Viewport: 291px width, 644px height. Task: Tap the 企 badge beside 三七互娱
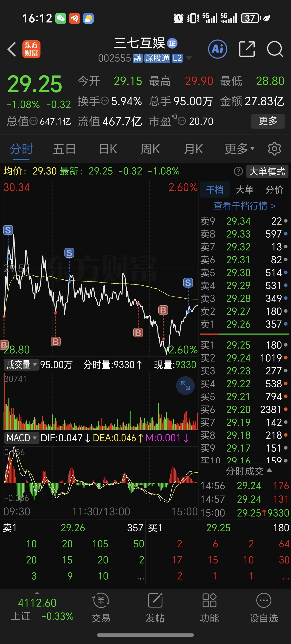coord(172,43)
